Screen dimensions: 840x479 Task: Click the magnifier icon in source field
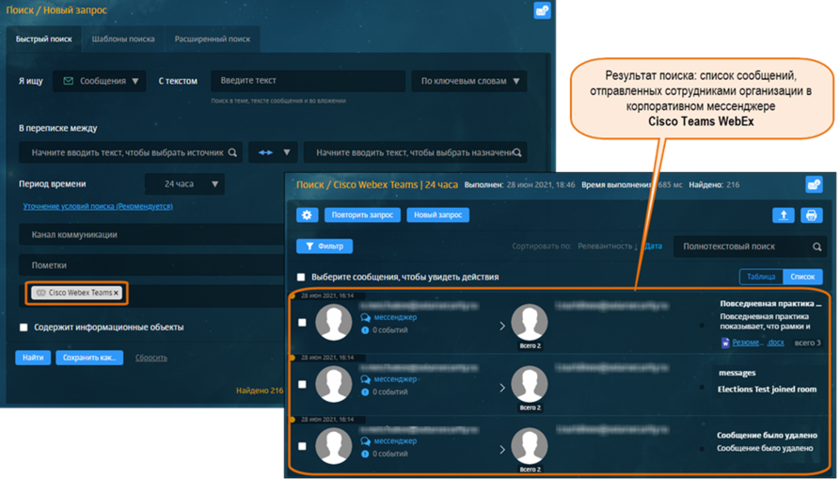[x=232, y=153]
